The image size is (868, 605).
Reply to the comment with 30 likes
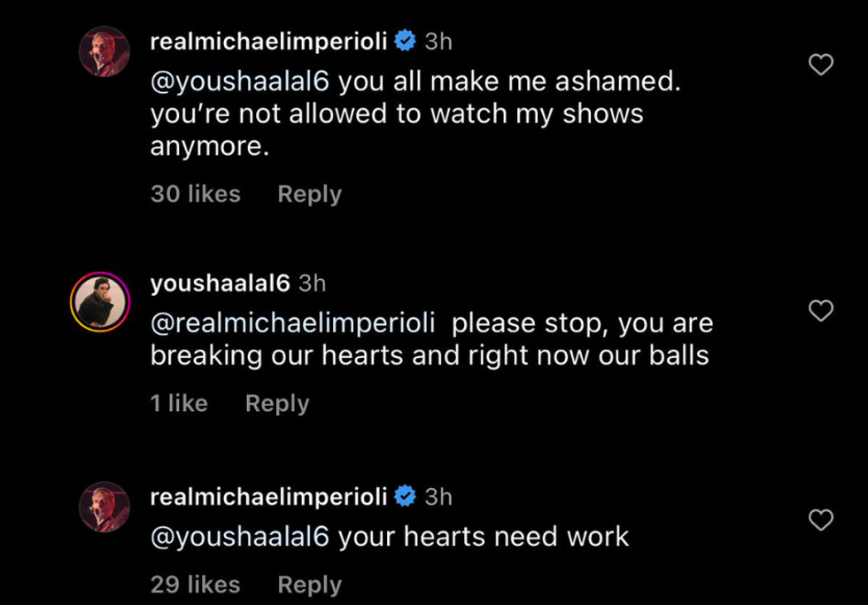pyautogui.click(x=309, y=194)
